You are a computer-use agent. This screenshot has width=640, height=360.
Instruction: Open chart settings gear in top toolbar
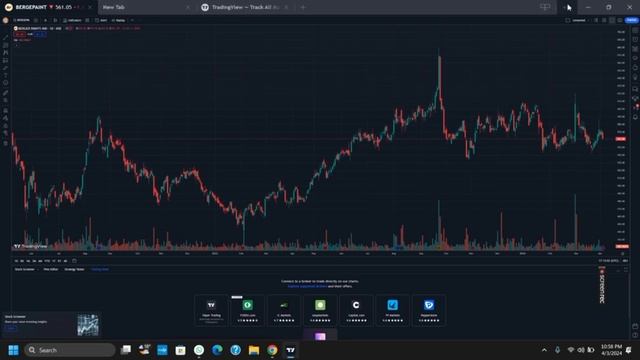604,20
